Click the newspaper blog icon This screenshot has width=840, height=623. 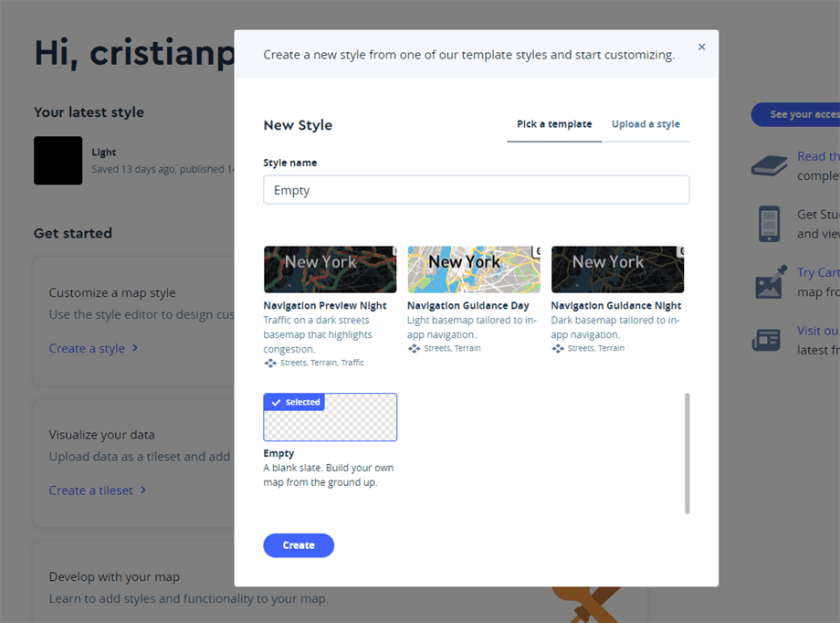click(766, 340)
